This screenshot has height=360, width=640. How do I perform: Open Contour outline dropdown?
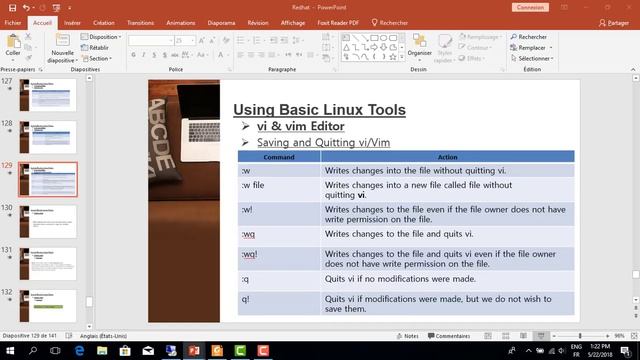[475, 48]
